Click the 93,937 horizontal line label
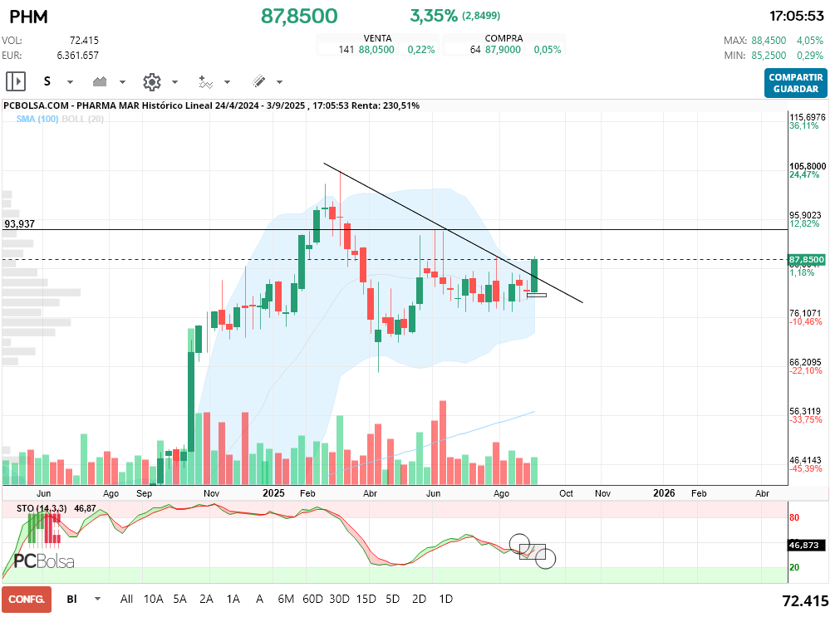The image size is (840, 617). click(19, 224)
